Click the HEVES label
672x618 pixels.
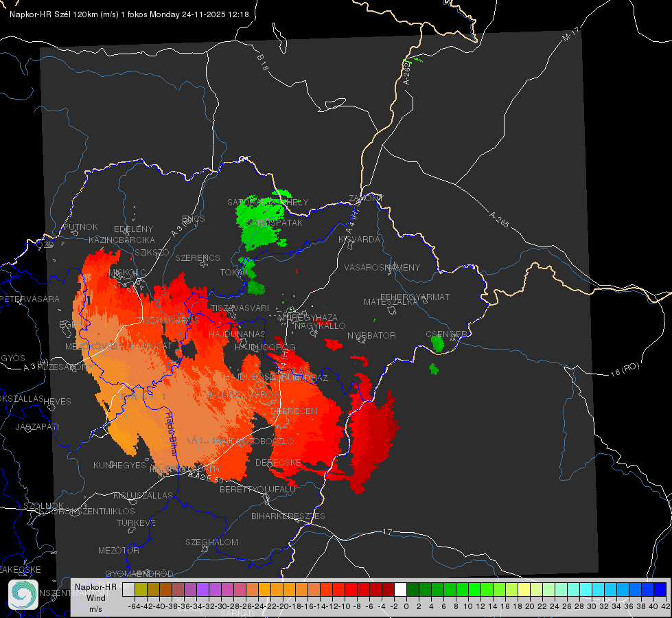(x=57, y=402)
